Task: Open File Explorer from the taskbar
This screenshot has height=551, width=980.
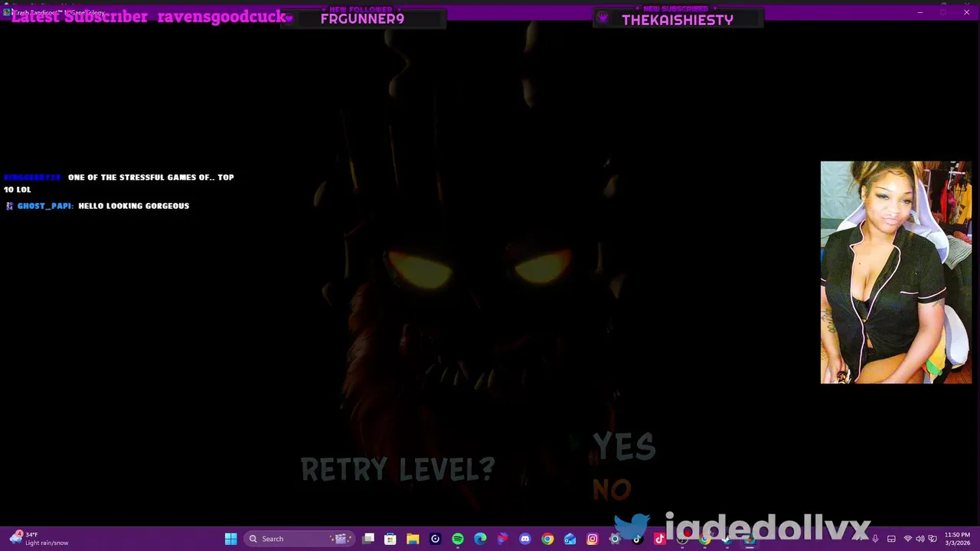Action: point(413,539)
